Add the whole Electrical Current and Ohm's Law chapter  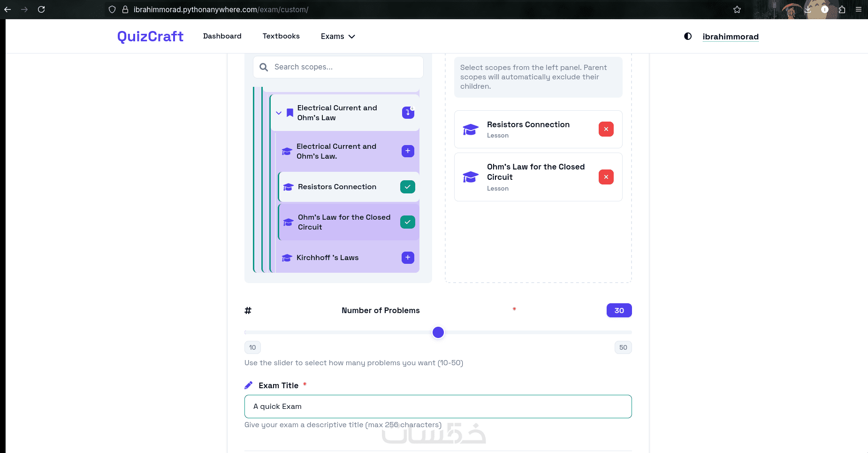(408, 113)
